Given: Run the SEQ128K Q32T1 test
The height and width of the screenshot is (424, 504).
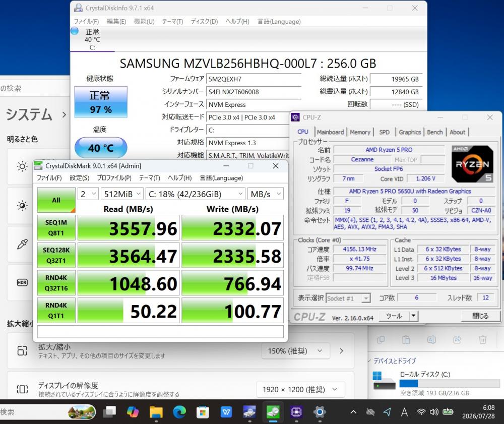Looking at the screenshot, I should (x=56, y=255).
